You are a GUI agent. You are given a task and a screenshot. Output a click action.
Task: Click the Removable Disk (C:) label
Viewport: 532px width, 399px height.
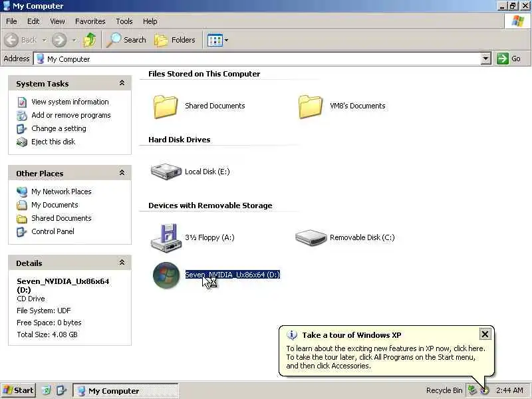point(362,237)
